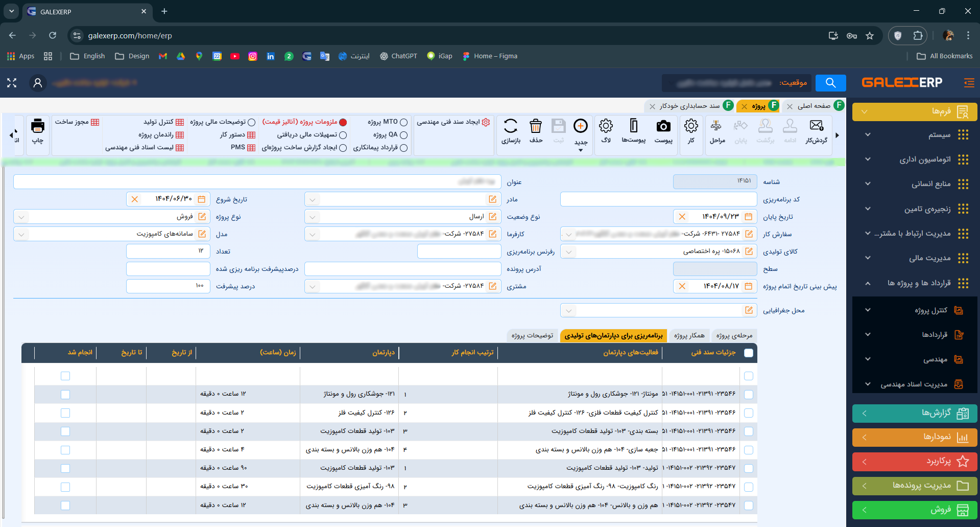Expand اتوماسیون اداری sidebar section
The width and height of the screenshot is (980, 527).
click(915, 159)
